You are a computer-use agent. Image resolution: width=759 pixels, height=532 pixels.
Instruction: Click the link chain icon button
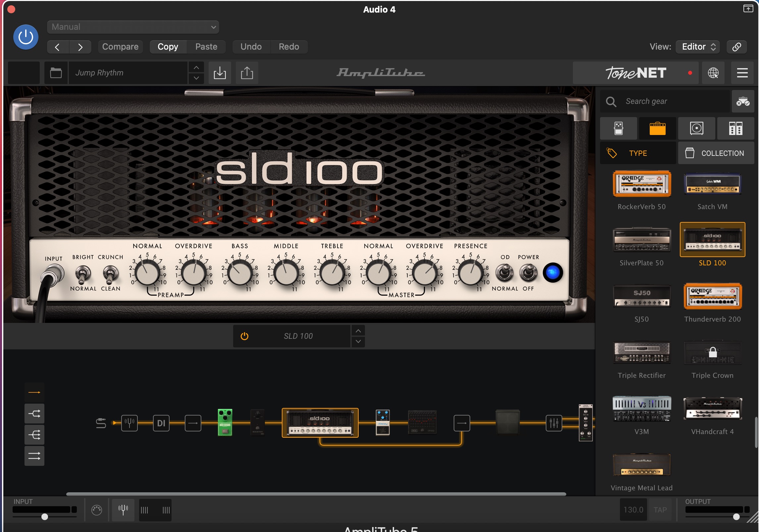pyautogui.click(x=736, y=47)
